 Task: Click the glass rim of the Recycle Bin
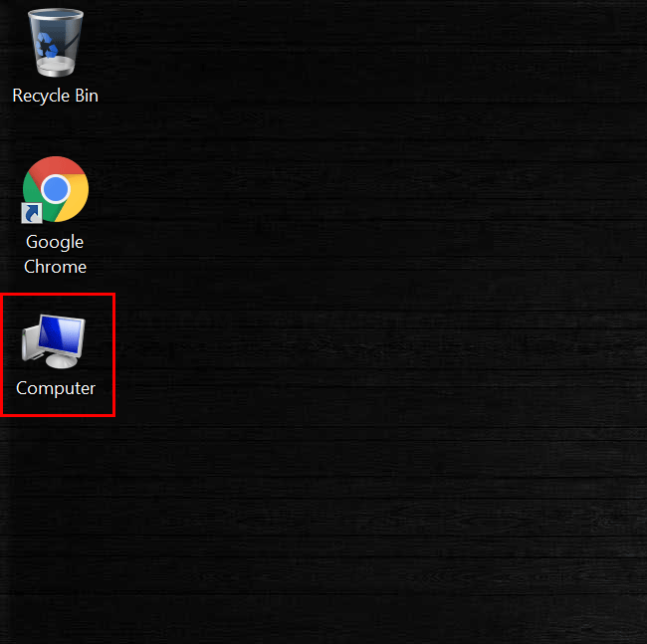tap(56, 14)
